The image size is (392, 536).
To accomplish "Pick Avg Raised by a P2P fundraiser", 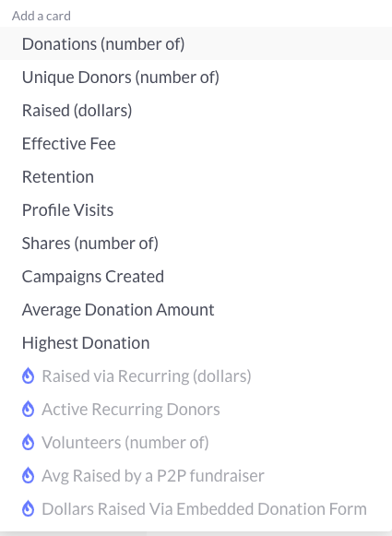I will pyautogui.click(x=196, y=475).
